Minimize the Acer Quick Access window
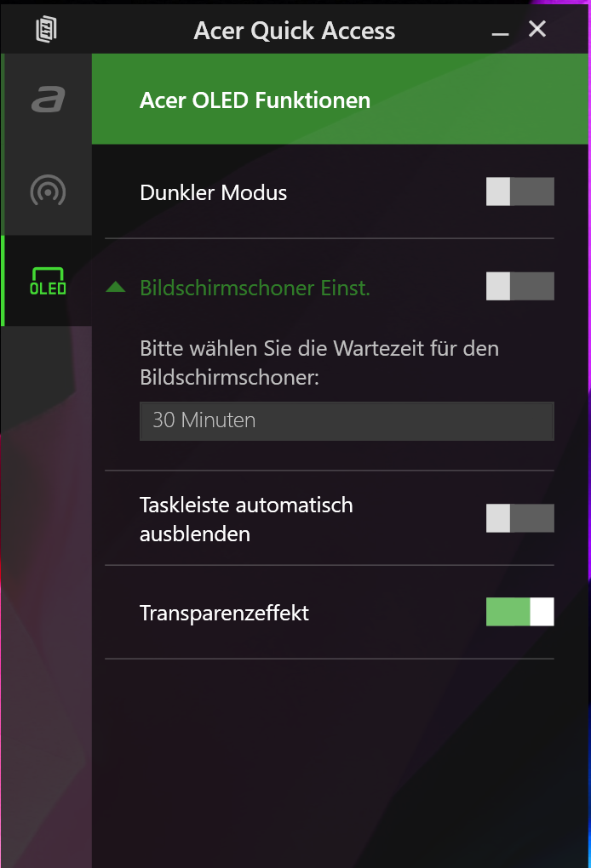This screenshot has height=868, width=591. click(500, 33)
